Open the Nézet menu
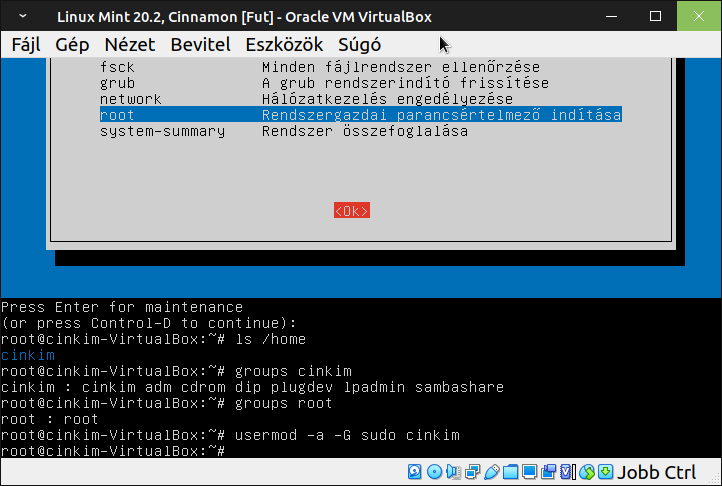 [130, 45]
